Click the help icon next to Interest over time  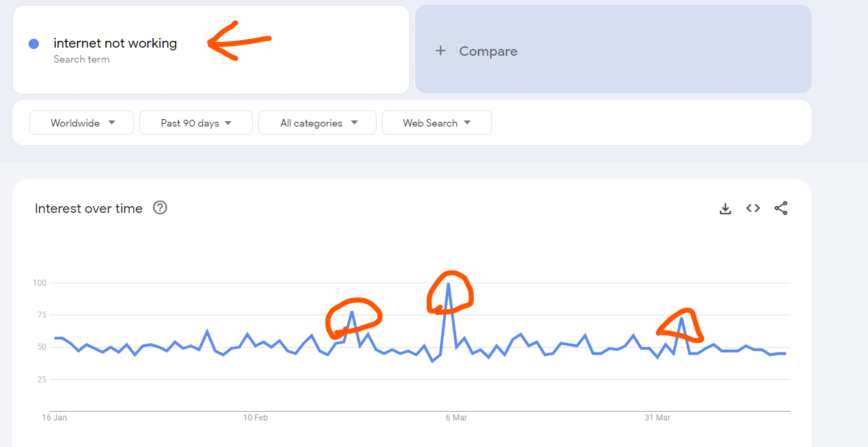tap(160, 208)
